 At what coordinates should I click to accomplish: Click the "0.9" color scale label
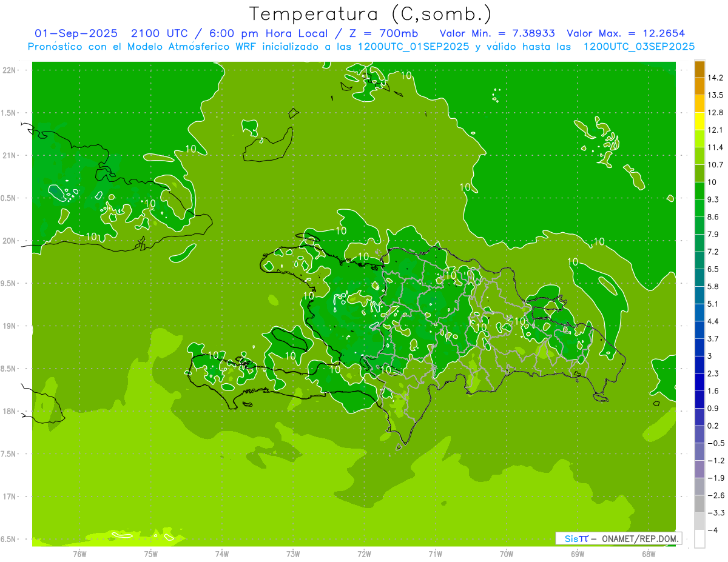tap(714, 408)
